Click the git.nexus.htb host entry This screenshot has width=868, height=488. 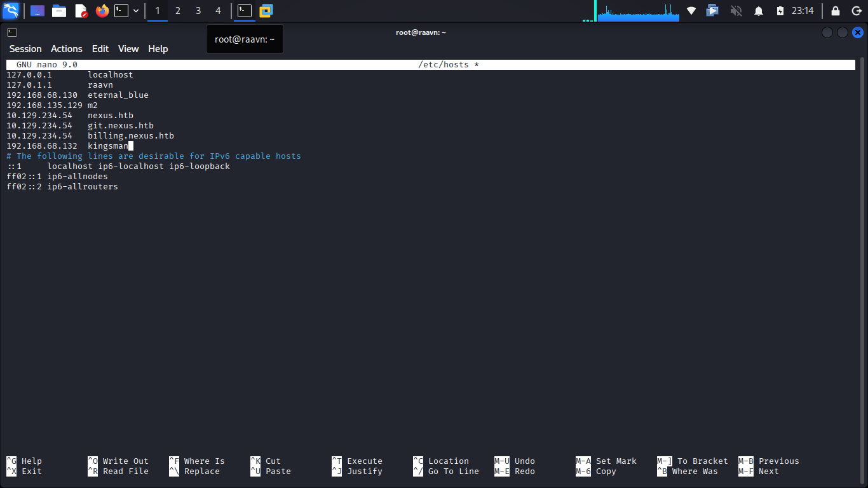(x=121, y=126)
